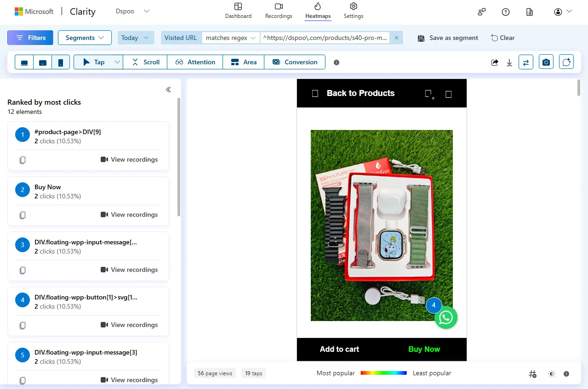Switch to Area heatmap
Viewport: 588px width, 389px height.
point(244,62)
